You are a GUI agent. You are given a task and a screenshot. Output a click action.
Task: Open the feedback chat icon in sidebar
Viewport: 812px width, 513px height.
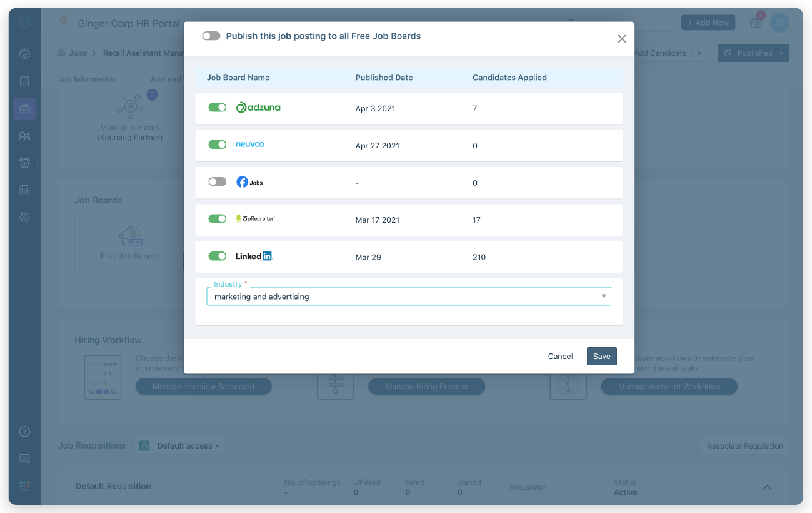[x=24, y=459]
